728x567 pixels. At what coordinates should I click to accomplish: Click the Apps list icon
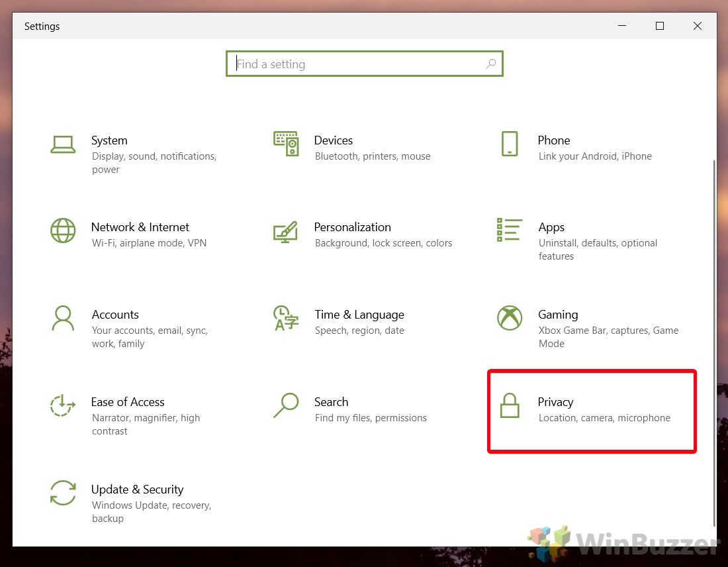click(x=510, y=230)
